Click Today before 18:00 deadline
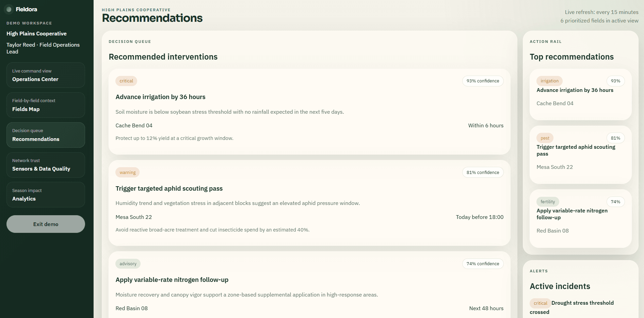 pos(480,217)
